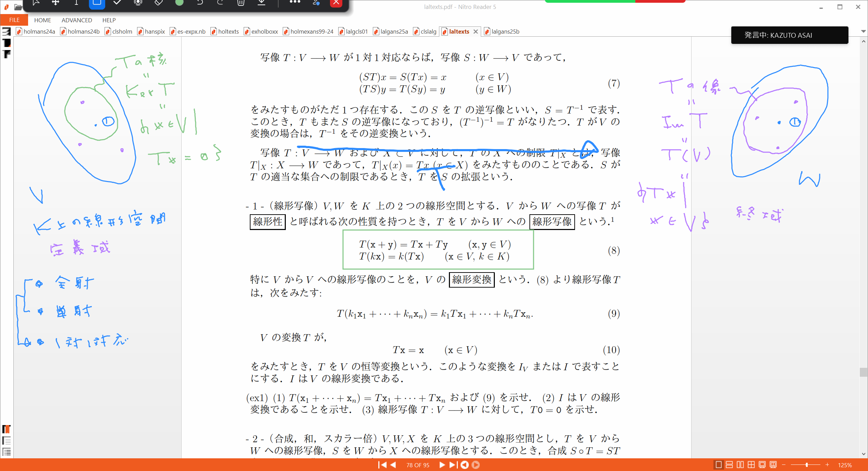Enable single page view mode

(x=719, y=465)
